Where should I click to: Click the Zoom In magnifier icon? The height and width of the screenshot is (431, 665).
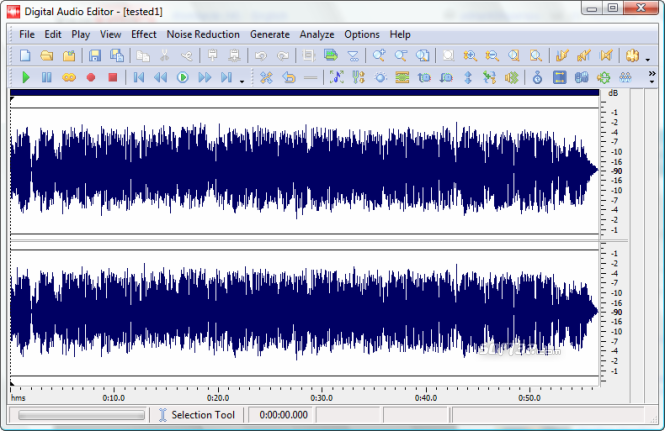379,56
